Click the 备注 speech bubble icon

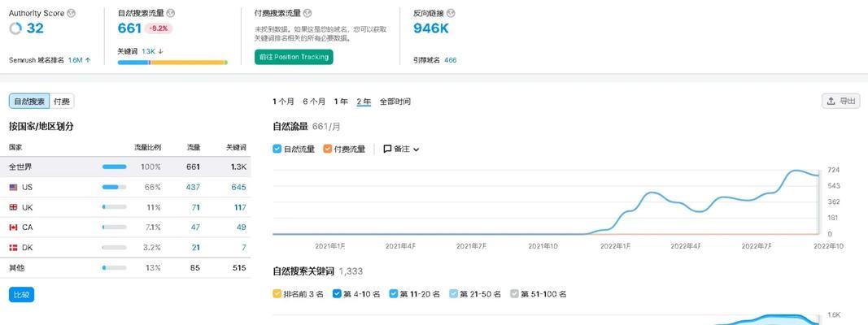(387, 149)
